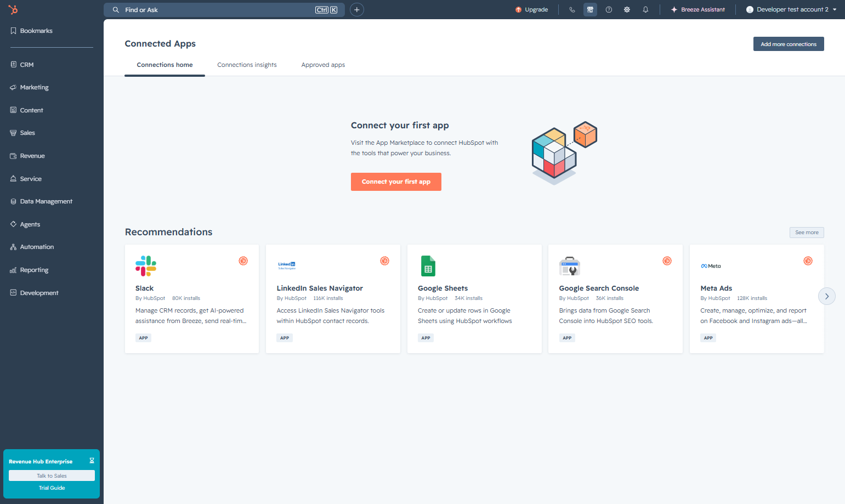Click the Upgrade arrow icon
Image resolution: width=845 pixels, height=504 pixels.
[x=518, y=9]
